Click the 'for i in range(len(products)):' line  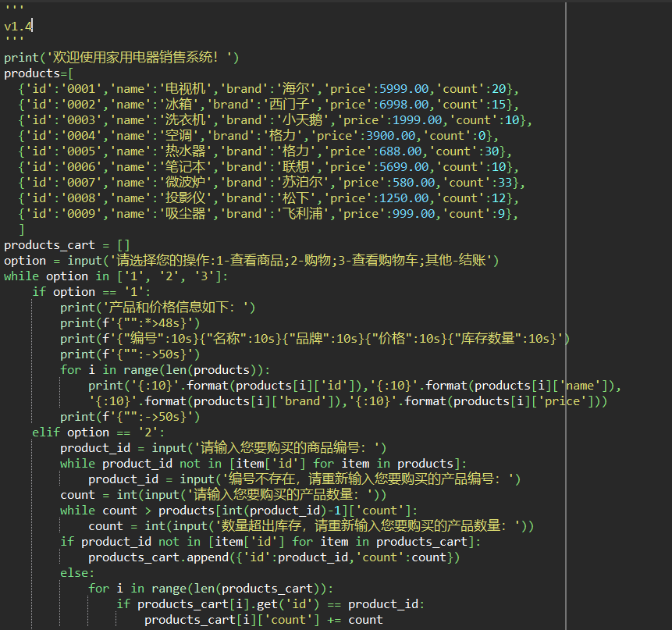tap(165, 370)
